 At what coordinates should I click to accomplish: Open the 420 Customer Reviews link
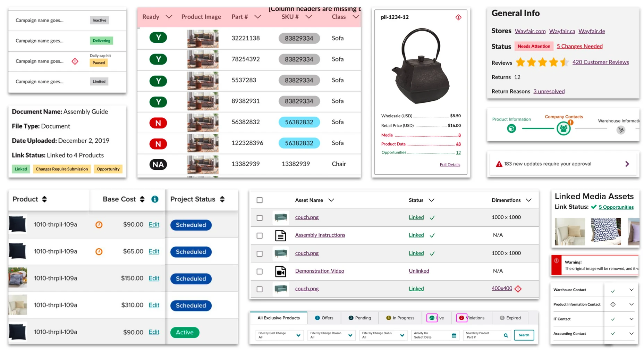click(601, 62)
